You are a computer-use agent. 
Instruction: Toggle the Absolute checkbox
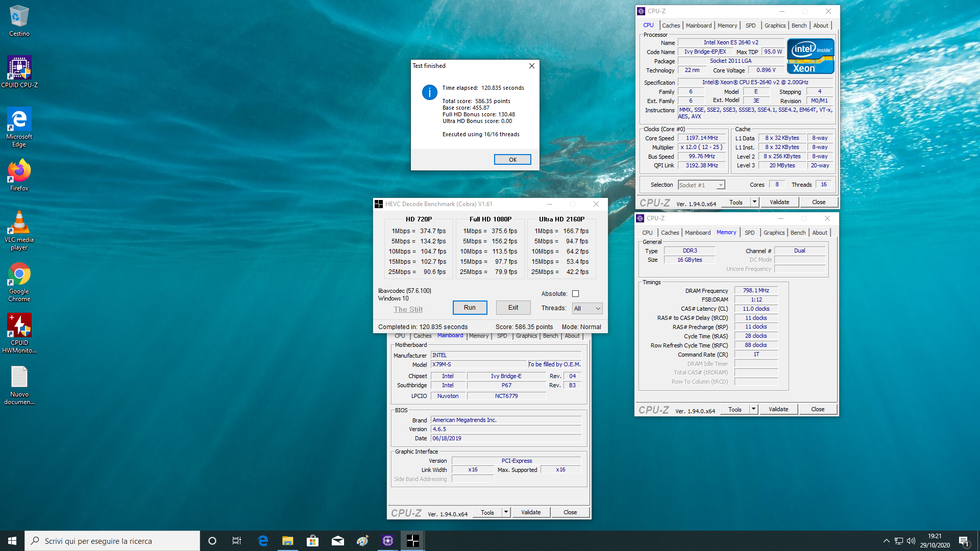click(576, 294)
